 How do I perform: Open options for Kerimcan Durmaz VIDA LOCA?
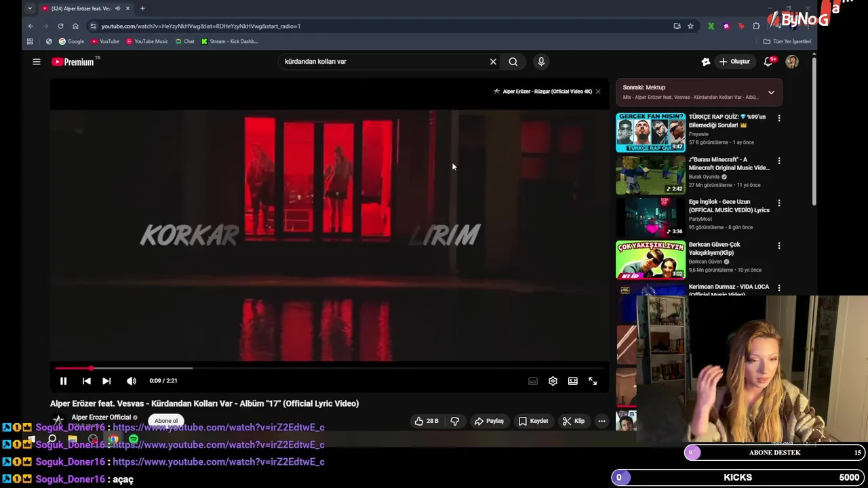point(779,288)
